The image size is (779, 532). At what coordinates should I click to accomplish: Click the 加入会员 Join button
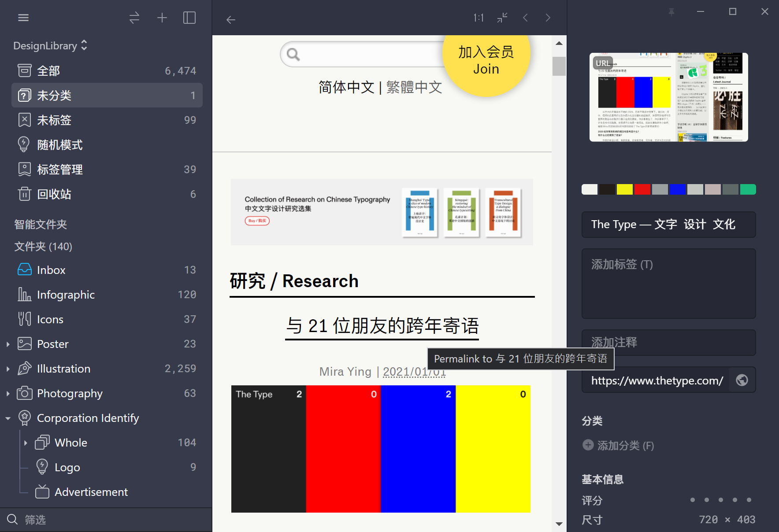(x=486, y=61)
